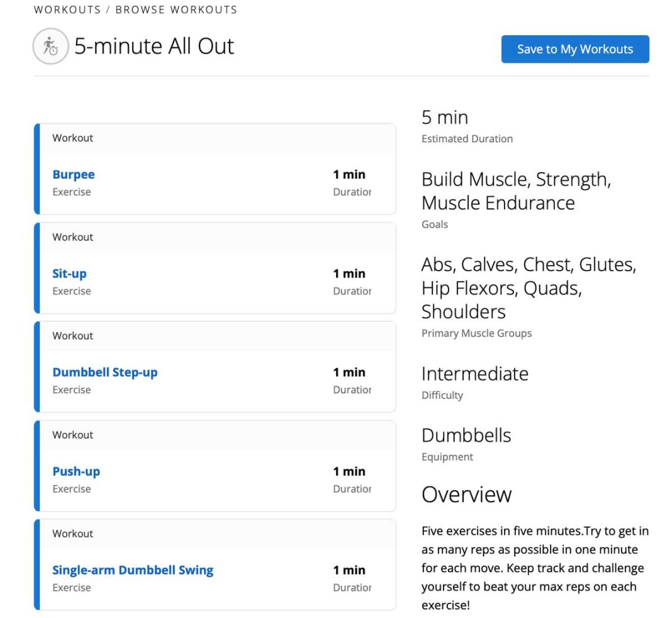672x618 pixels.
Task: Go to WORKOUTS via the breadcrumb
Action: click(x=67, y=9)
